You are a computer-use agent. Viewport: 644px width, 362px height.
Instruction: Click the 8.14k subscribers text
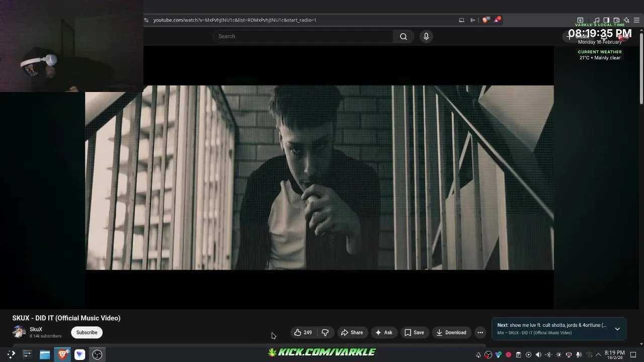45,336
